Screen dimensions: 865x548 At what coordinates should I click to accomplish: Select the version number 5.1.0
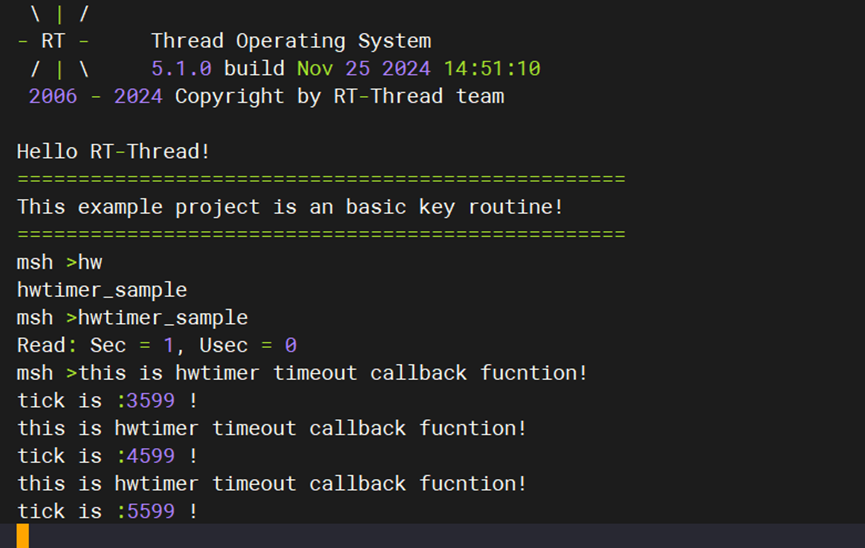(181, 68)
